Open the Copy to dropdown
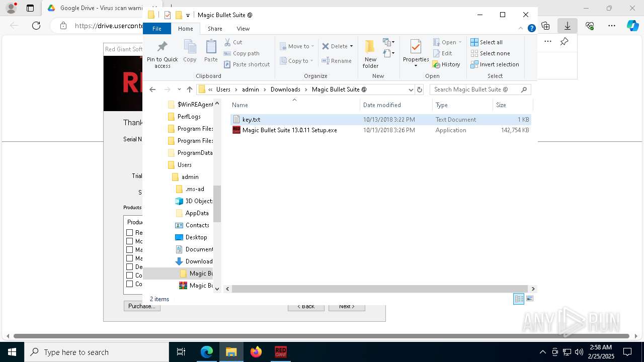Viewport: 644px width, 362px height. click(x=297, y=61)
